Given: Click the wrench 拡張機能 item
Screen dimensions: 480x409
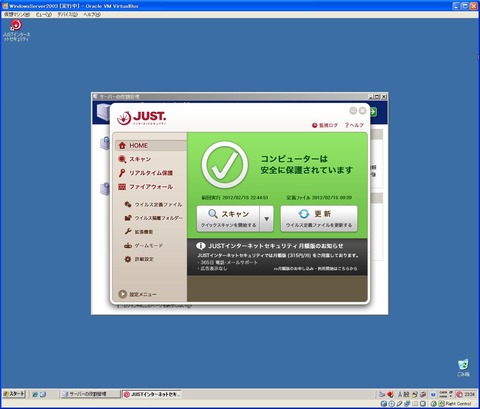Looking at the screenshot, I should click(x=139, y=232).
